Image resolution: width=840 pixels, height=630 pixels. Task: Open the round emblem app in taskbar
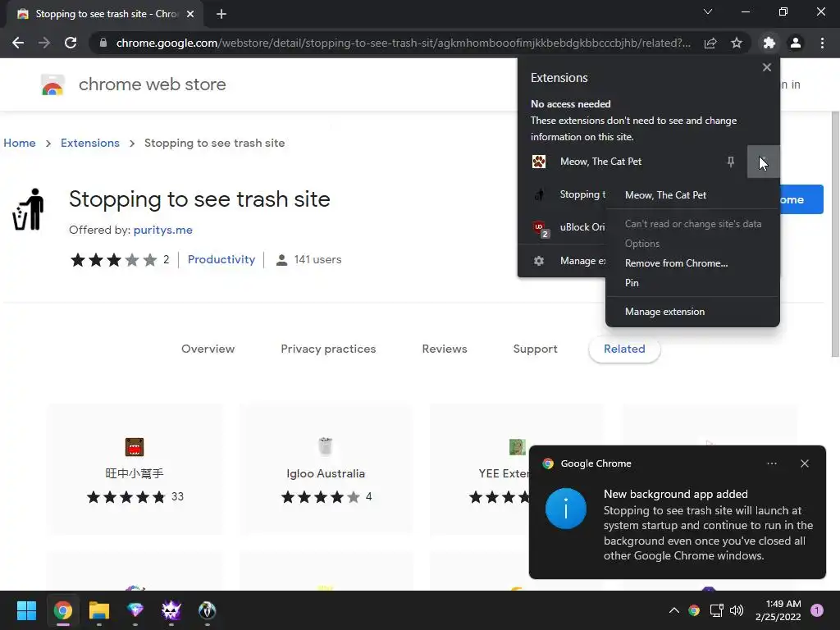tap(208, 610)
